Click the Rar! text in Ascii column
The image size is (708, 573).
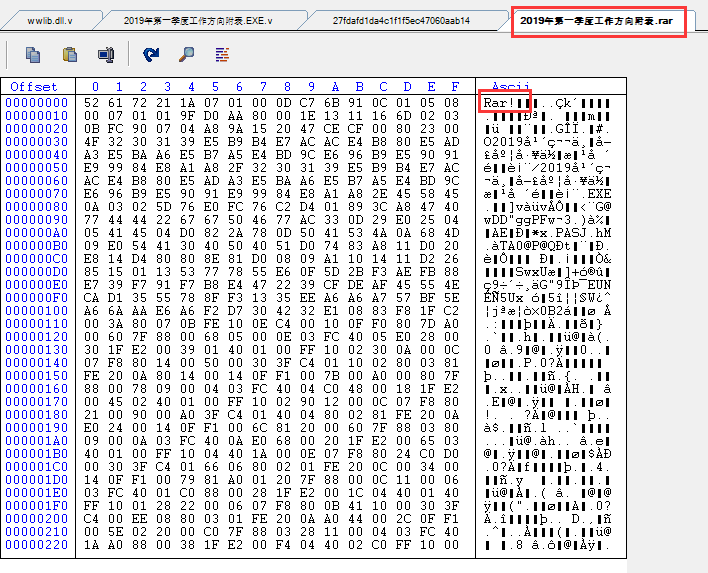point(498,102)
